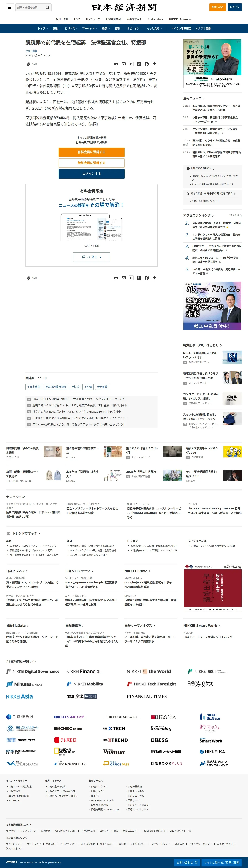Open the NIKKEI GX logo link
This screenshot has width=248, height=868.
coord(208,672)
